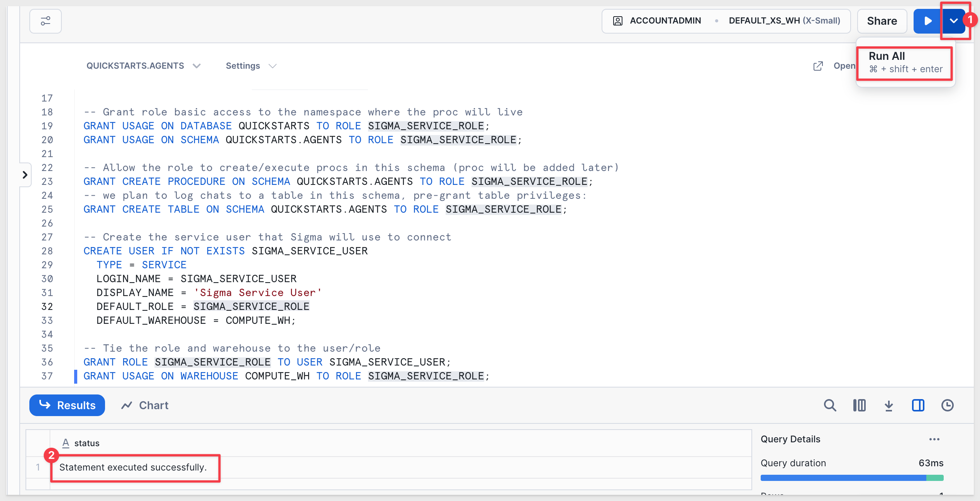Open the ACCOUNTADMIN role and warehouse selector
980x501 pixels.
point(726,21)
